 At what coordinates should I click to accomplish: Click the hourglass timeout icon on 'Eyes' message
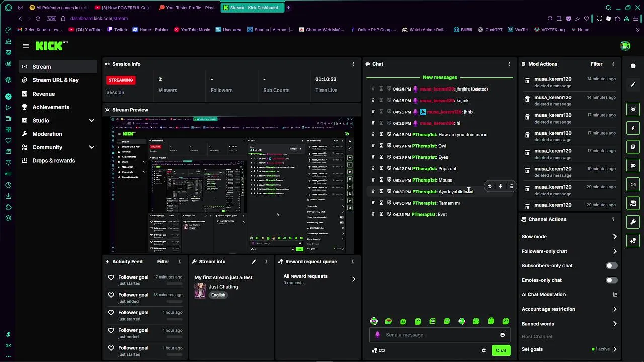381,157
